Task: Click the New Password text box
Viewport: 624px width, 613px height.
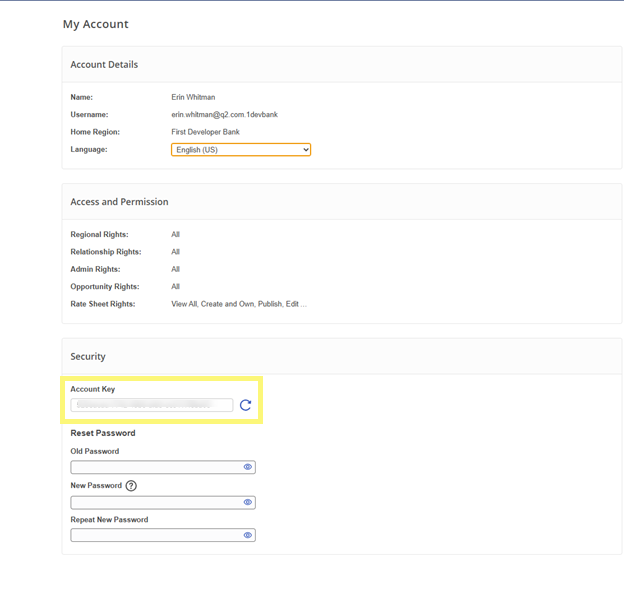Action: (x=155, y=502)
